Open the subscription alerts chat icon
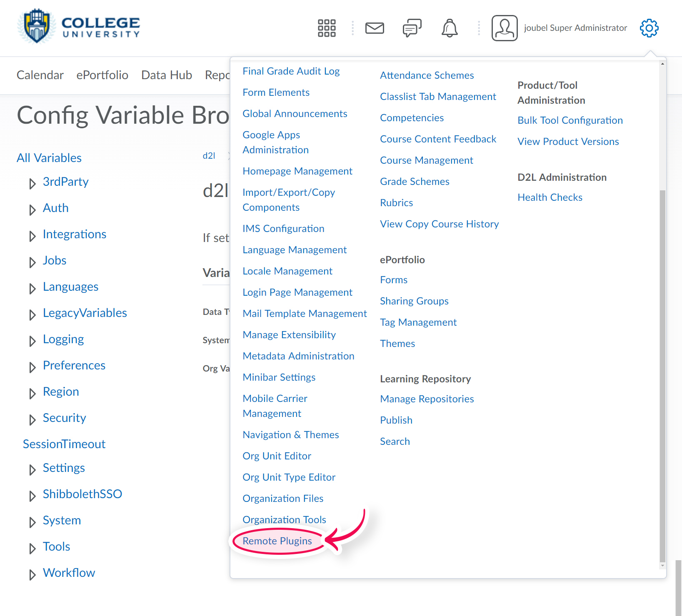 (x=412, y=28)
